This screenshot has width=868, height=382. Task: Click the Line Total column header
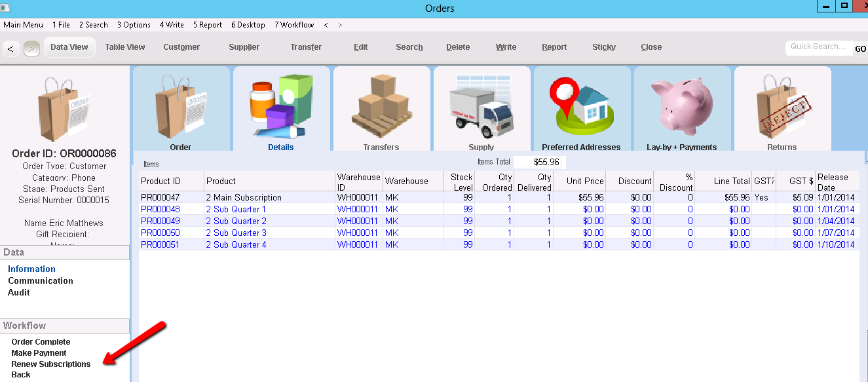tap(723, 181)
